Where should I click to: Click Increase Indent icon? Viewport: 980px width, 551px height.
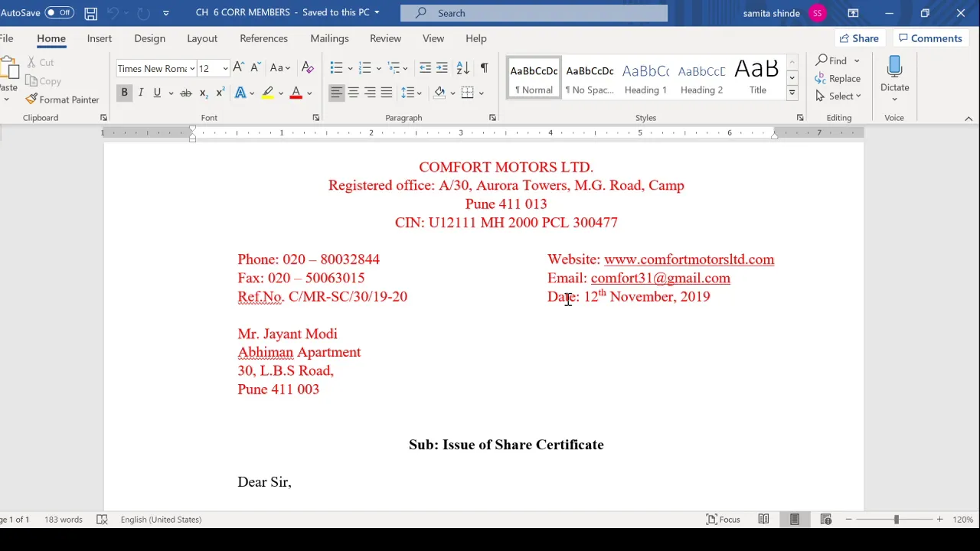click(442, 68)
